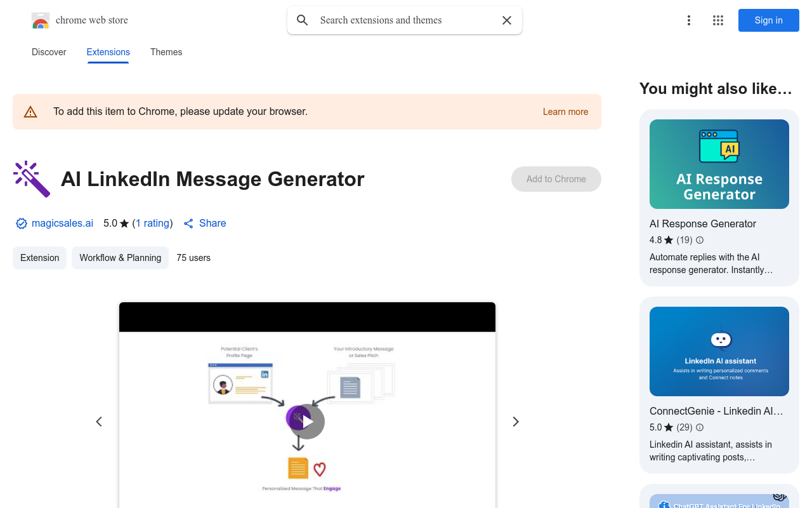Select the Extensions tab

[108, 52]
